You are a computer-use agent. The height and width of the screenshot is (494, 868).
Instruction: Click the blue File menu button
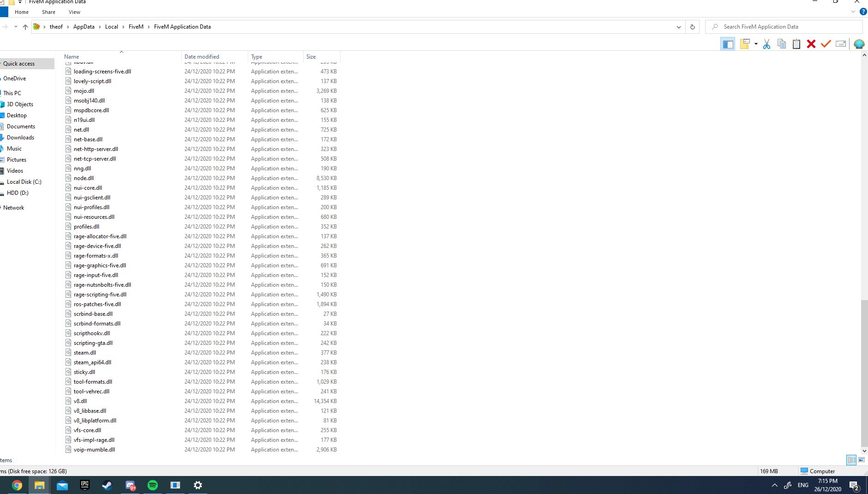[x=4, y=12]
